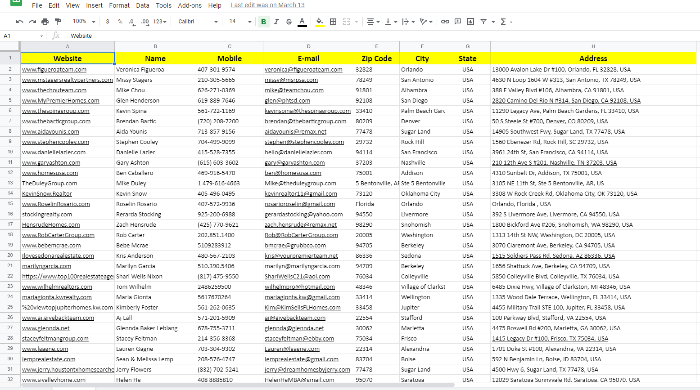Image resolution: width=700 pixels, height=390 pixels.
Task: Select Veronica Figueroa name cell
Action: coord(155,69)
